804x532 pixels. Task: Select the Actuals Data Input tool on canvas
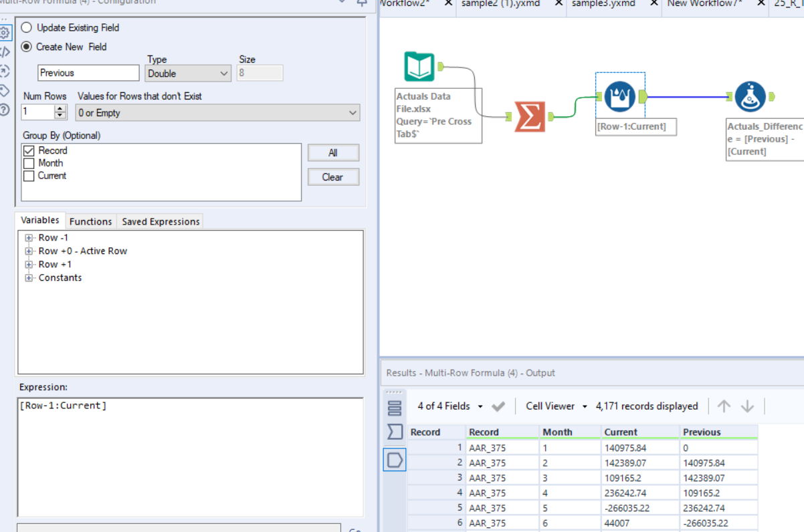point(419,67)
